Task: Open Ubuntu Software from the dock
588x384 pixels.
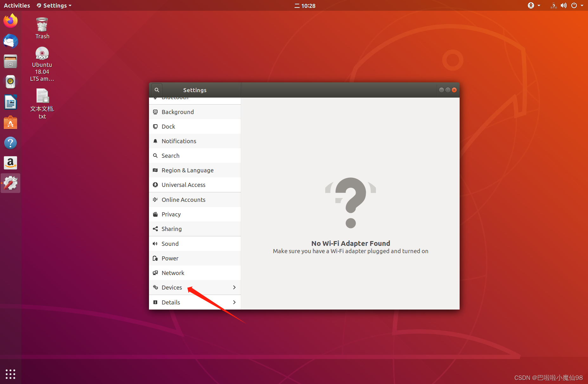Action: click(x=10, y=122)
